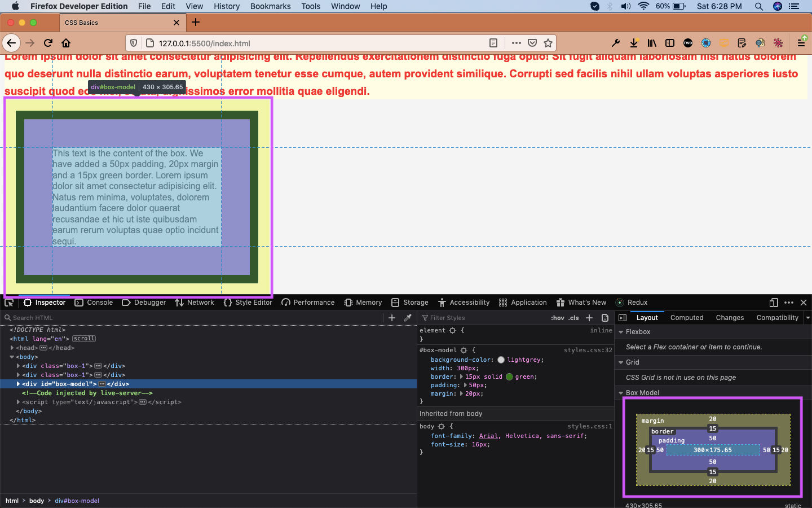This screenshot has width=812, height=508.
Task: Open the Tools menu
Action: 311,6
